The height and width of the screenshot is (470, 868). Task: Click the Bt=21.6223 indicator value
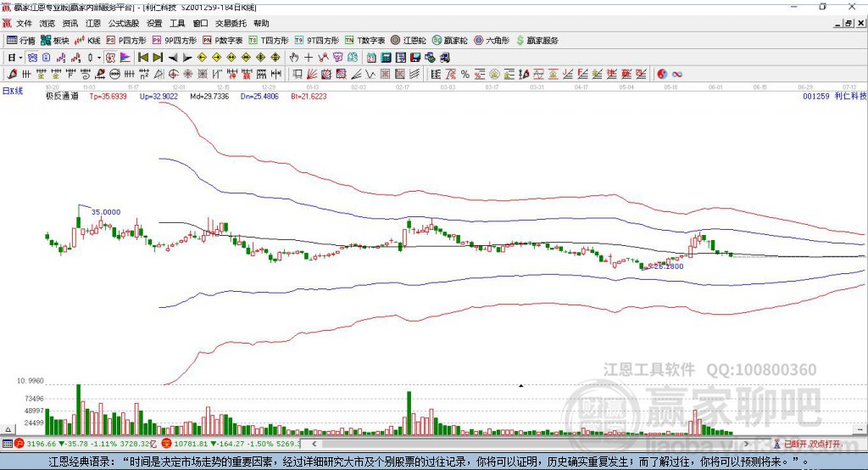[309, 97]
